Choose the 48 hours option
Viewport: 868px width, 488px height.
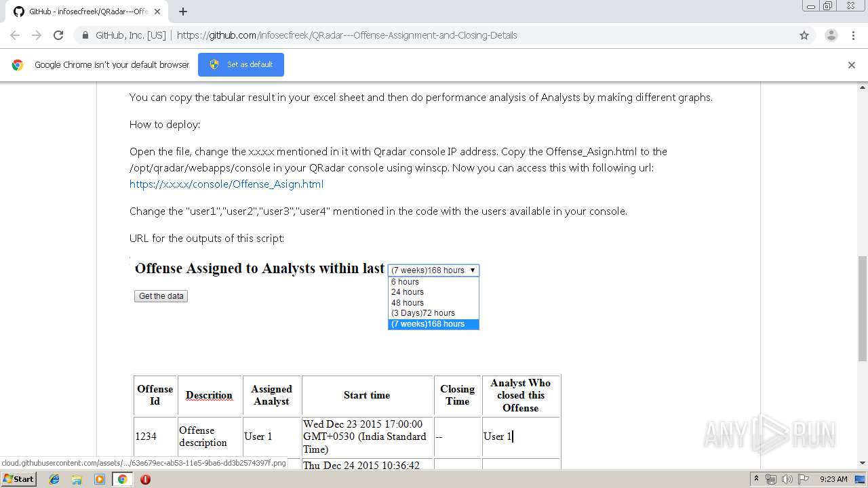(x=433, y=303)
